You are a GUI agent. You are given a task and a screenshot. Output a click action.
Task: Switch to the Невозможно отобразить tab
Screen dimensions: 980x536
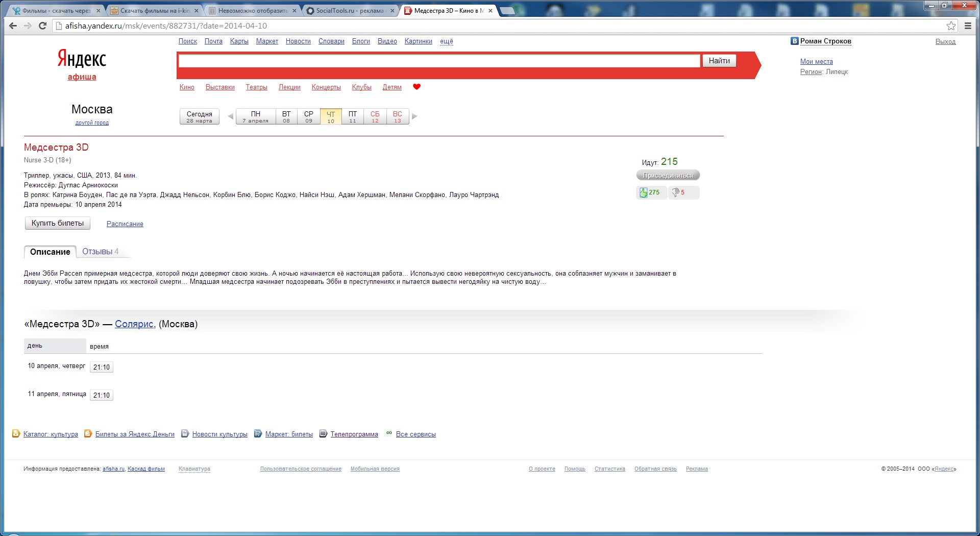251,11
